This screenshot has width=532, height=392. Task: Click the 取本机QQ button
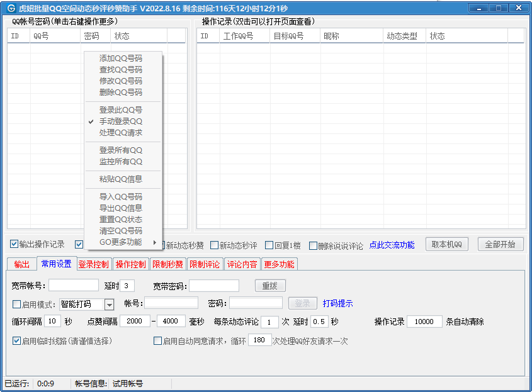pyautogui.click(x=447, y=244)
